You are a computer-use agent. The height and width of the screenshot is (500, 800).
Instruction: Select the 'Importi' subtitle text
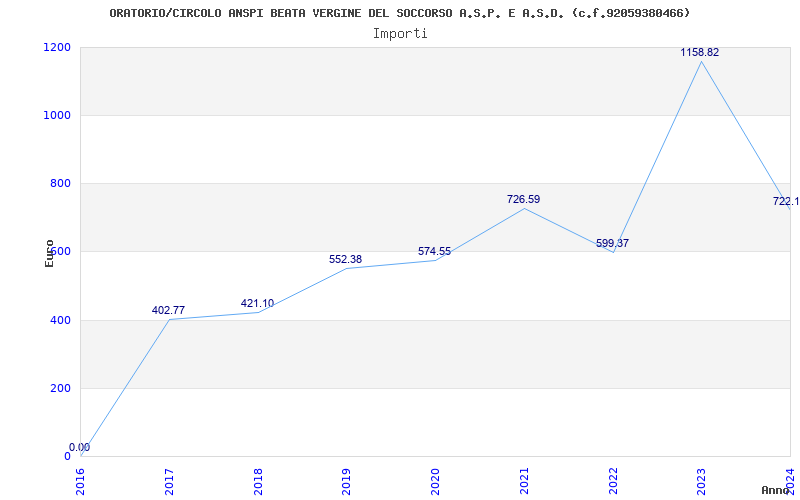pyautogui.click(x=400, y=34)
